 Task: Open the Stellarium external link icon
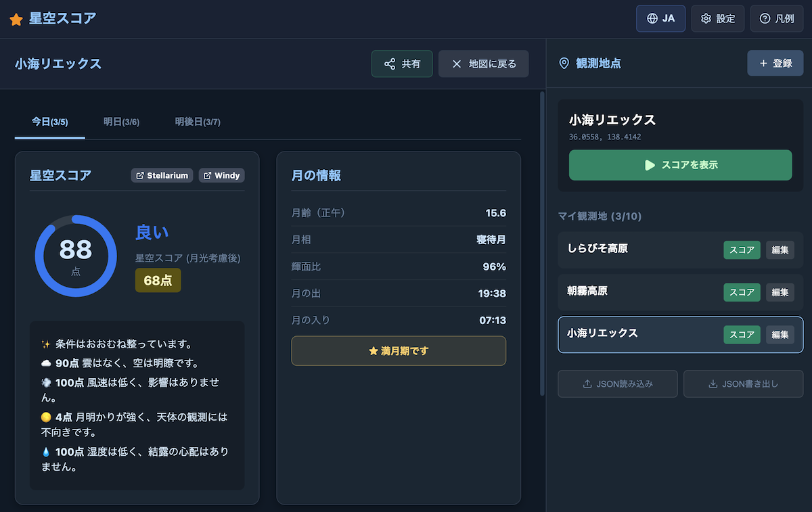click(x=141, y=175)
